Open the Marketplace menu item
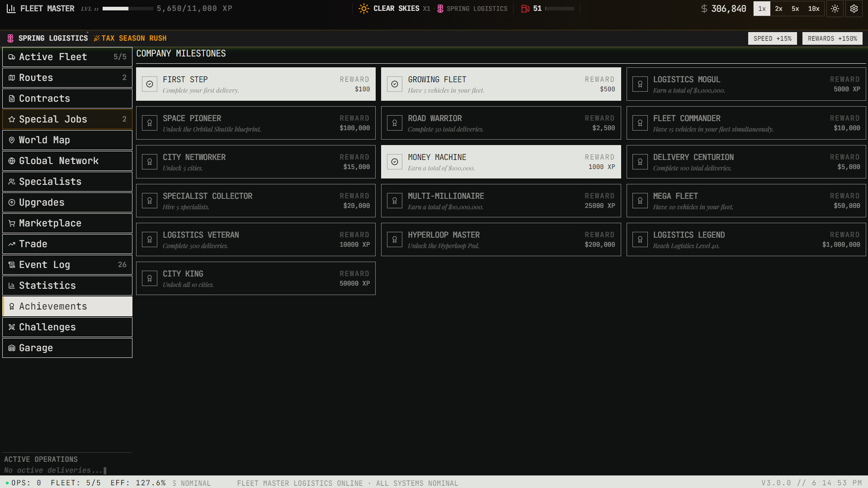The height and width of the screenshot is (488, 868). tap(67, 223)
